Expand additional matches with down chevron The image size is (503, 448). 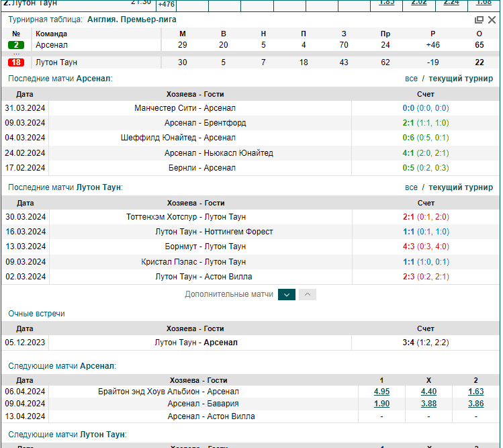click(x=287, y=295)
